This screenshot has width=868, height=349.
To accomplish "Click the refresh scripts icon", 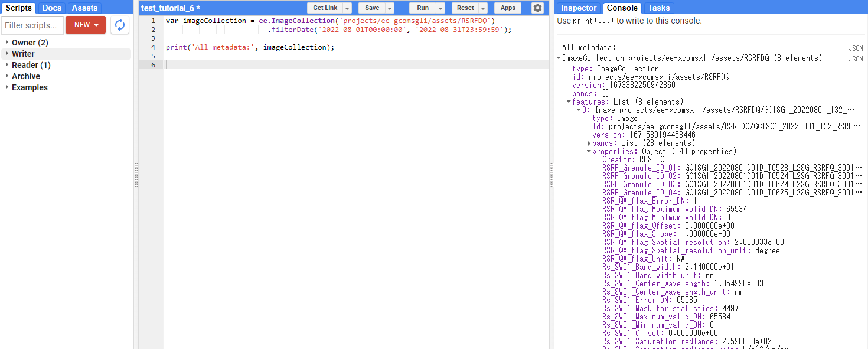I will 120,25.
